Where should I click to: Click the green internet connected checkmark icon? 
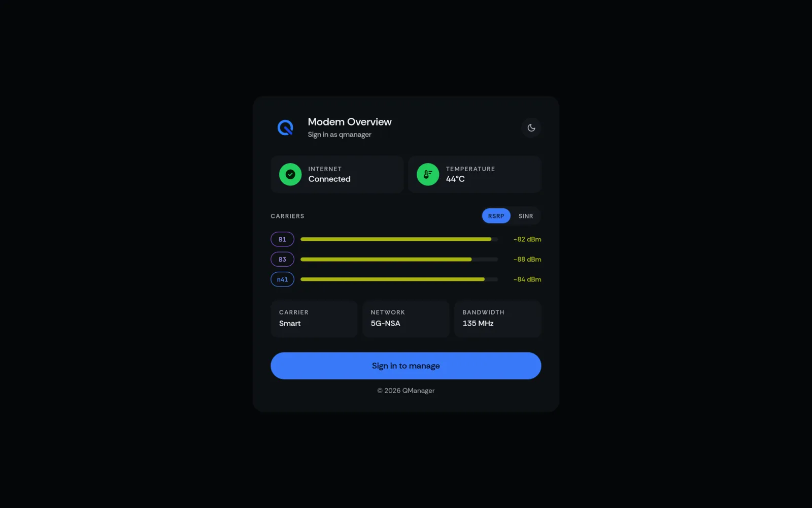tap(290, 174)
